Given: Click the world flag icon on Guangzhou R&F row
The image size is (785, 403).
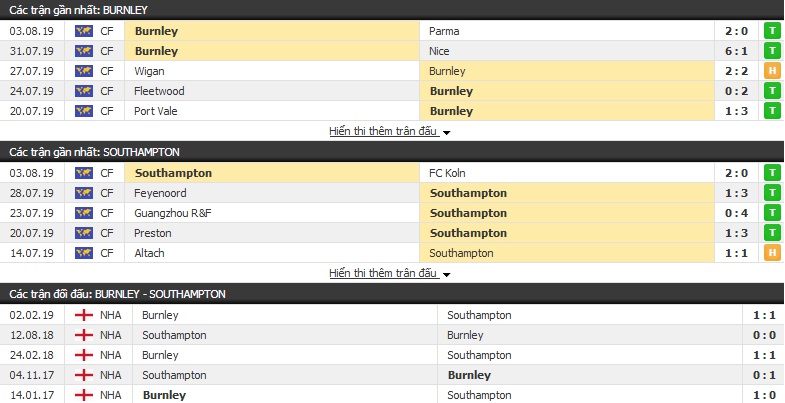Looking at the screenshot, I should [84, 213].
